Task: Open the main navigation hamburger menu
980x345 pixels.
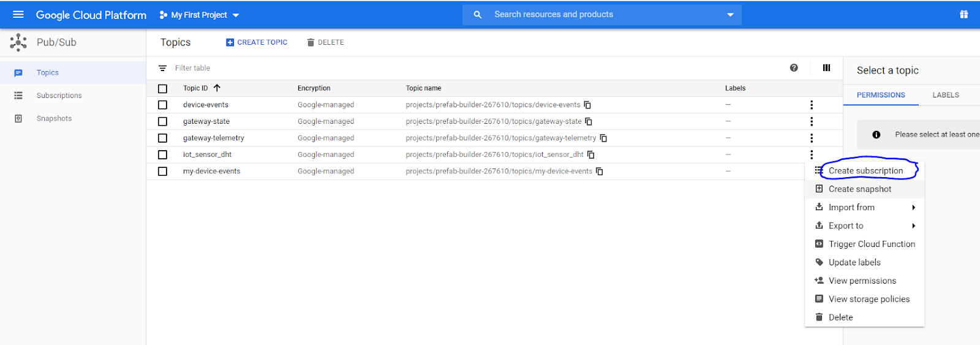Action: 18,14
